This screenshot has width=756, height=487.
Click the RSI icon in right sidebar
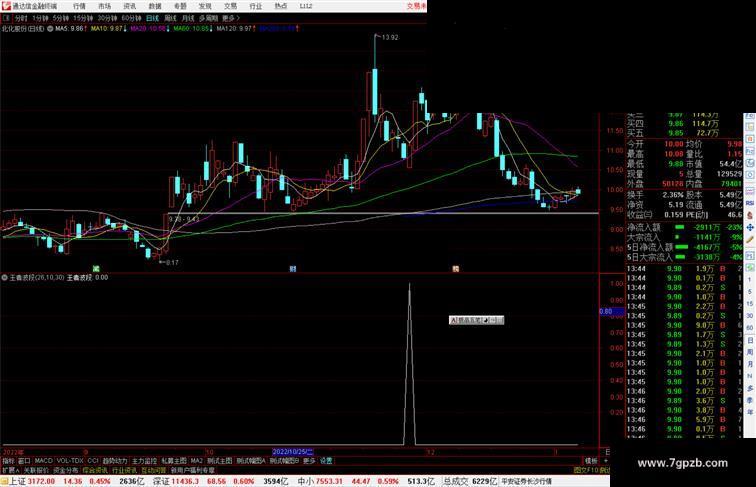[x=750, y=203]
